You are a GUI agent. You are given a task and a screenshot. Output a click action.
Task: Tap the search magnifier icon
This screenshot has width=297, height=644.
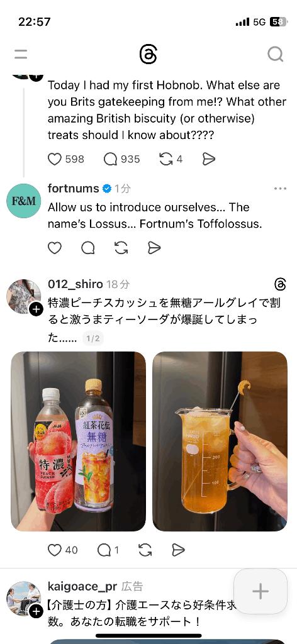(x=275, y=54)
